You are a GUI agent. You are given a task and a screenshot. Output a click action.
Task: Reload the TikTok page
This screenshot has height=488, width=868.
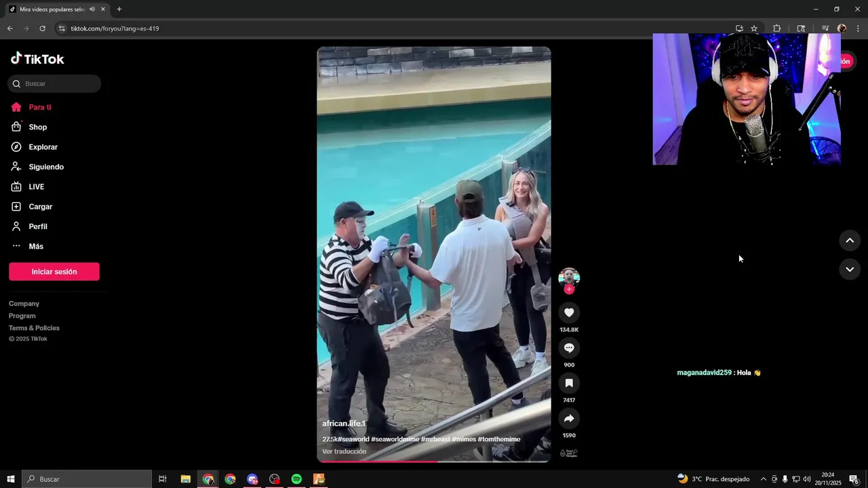tap(42, 28)
